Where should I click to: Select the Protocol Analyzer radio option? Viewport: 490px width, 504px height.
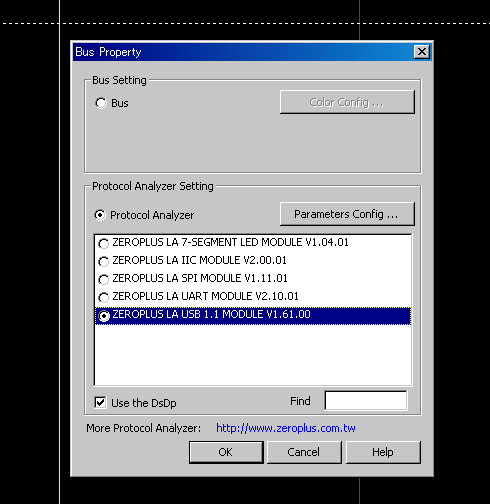(x=100, y=215)
